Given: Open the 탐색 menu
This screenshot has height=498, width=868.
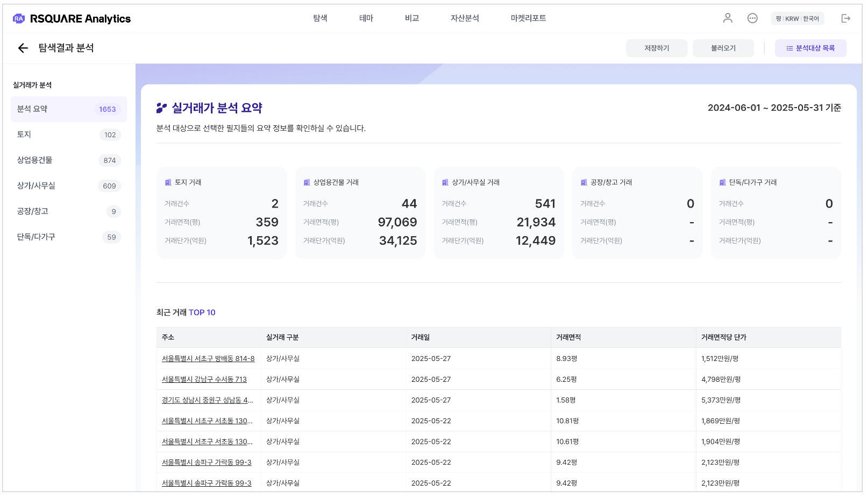Looking at the screenshot, I should pyautogui.click(x=320, y=18).
